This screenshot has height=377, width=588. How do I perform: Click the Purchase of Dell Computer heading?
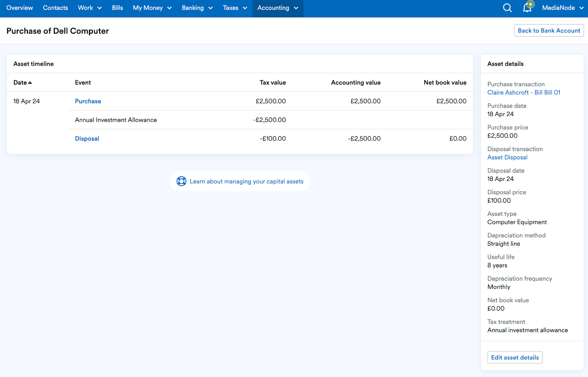[58, 31]
